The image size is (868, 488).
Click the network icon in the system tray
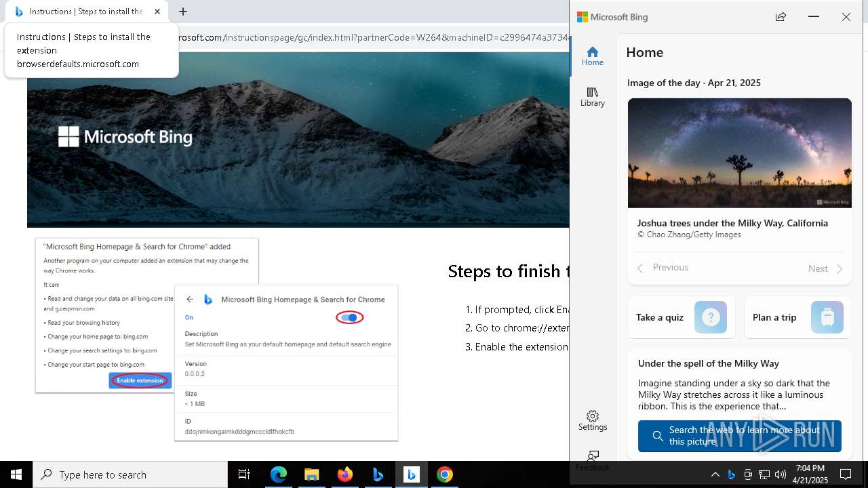pyautogui.click(x=764, y=474)
